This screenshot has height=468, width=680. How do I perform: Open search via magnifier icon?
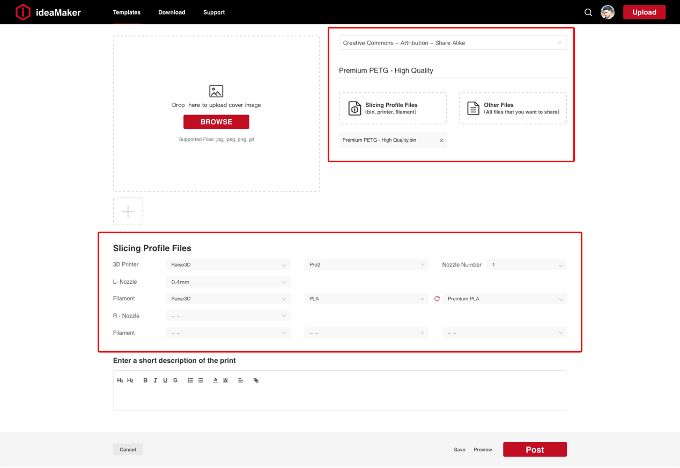click(588, 12)
